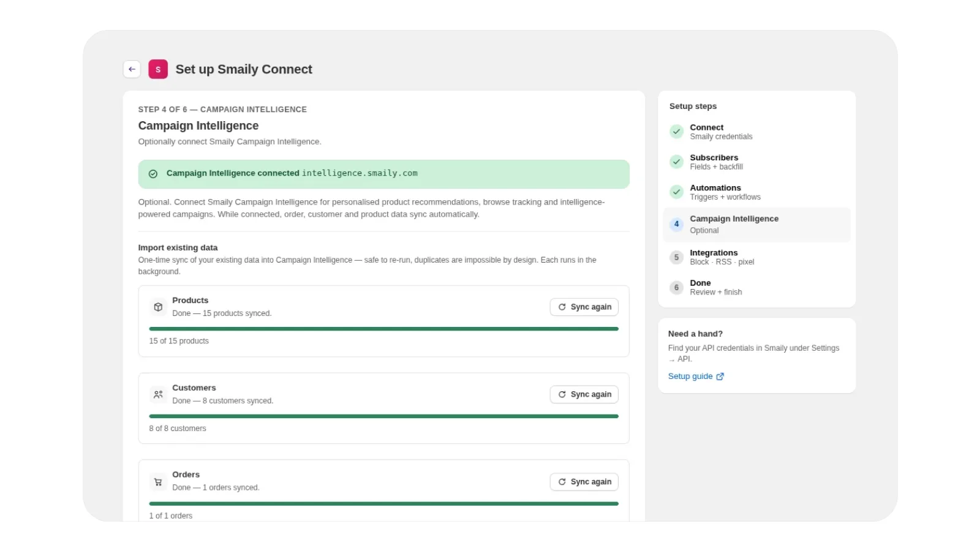Screen dimensions: 980x551
Task: Click 'Done — 1 orders synced.' text
Action: 216,488
